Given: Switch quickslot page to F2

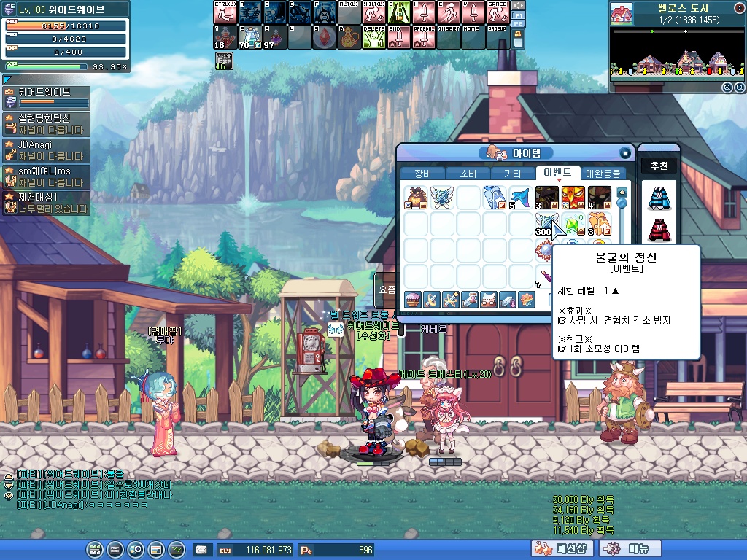Looking at the screenshot, I should (519, 23).
